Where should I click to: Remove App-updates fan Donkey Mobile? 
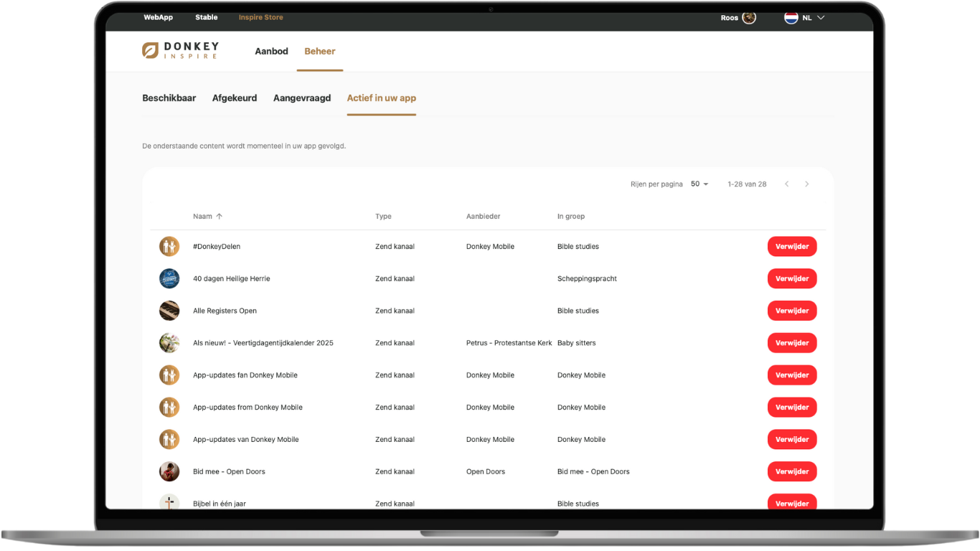point(792,375)
